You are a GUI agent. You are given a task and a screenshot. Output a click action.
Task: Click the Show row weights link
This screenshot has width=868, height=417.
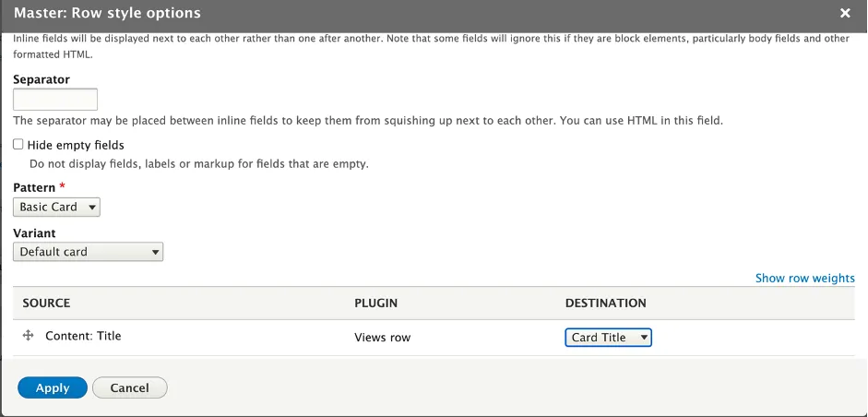tap(805, 278)
